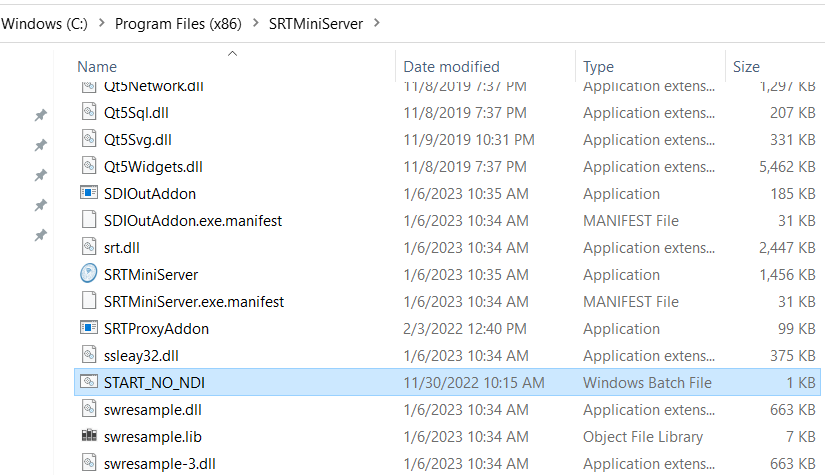
Task: Click the 7 KB size cell
Action: pos(801,437)
